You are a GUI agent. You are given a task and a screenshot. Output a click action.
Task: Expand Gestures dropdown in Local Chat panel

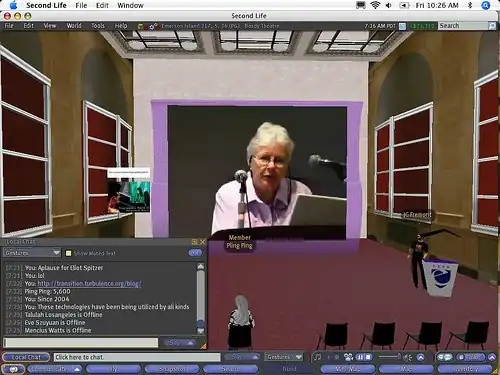click(x=32, y=253)
